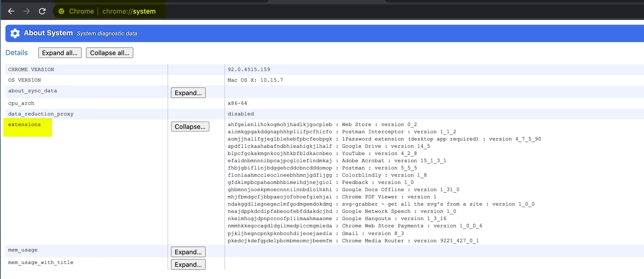
Task: Click the Gmail version 8_3 line
Action: coord(316,234)
